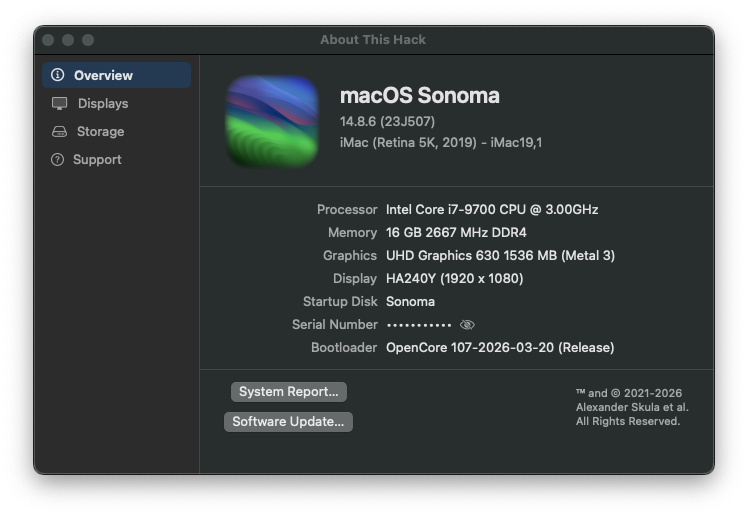Click the Support question mark icon
Image resolution: width=748 pixels, height=516 pixels.
tap(57, 159)
